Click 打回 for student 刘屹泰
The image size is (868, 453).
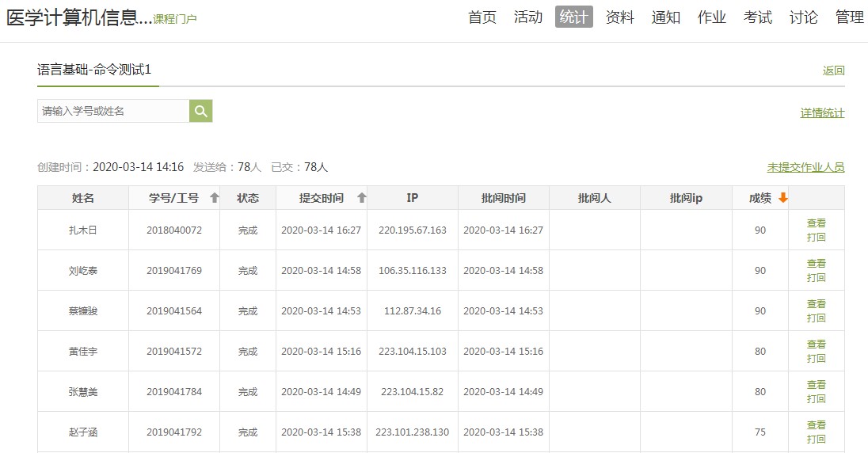click(x=816, y=278)
